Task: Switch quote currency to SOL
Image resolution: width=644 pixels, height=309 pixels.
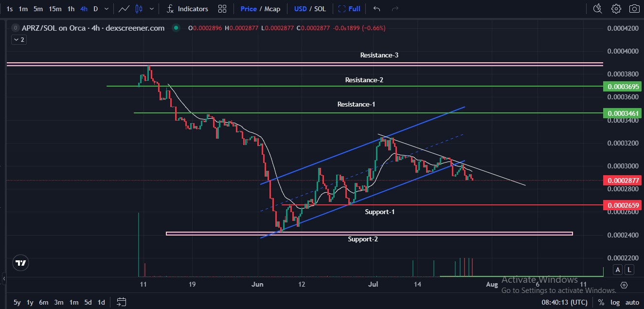Action: pyautogui.click(x=320, y=9)
